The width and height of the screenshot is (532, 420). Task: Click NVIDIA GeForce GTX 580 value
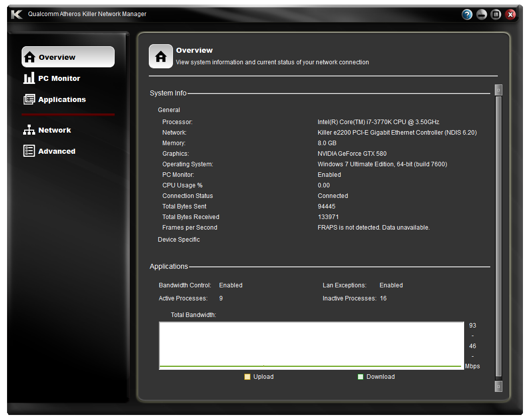point(352,154)
